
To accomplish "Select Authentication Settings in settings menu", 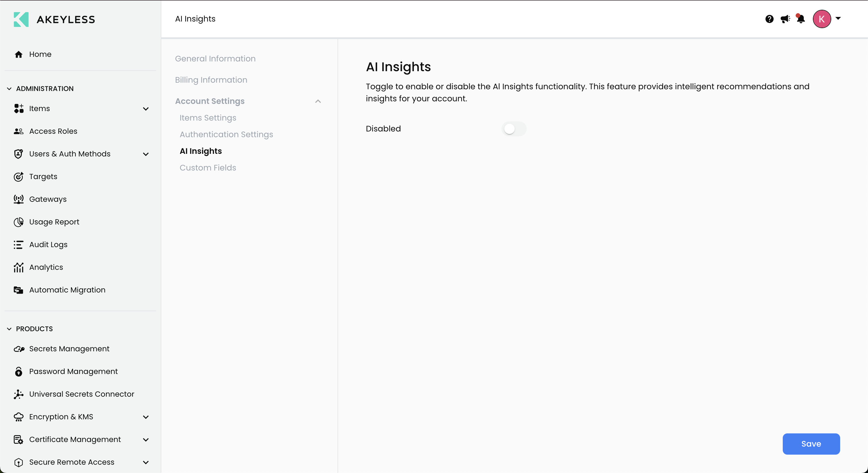I will pos(226,134).
